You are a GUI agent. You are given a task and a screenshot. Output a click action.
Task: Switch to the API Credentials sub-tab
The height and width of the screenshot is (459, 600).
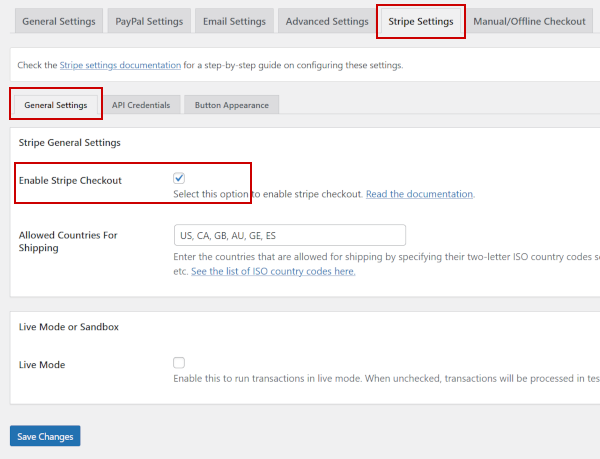click(x=141, y=104)
